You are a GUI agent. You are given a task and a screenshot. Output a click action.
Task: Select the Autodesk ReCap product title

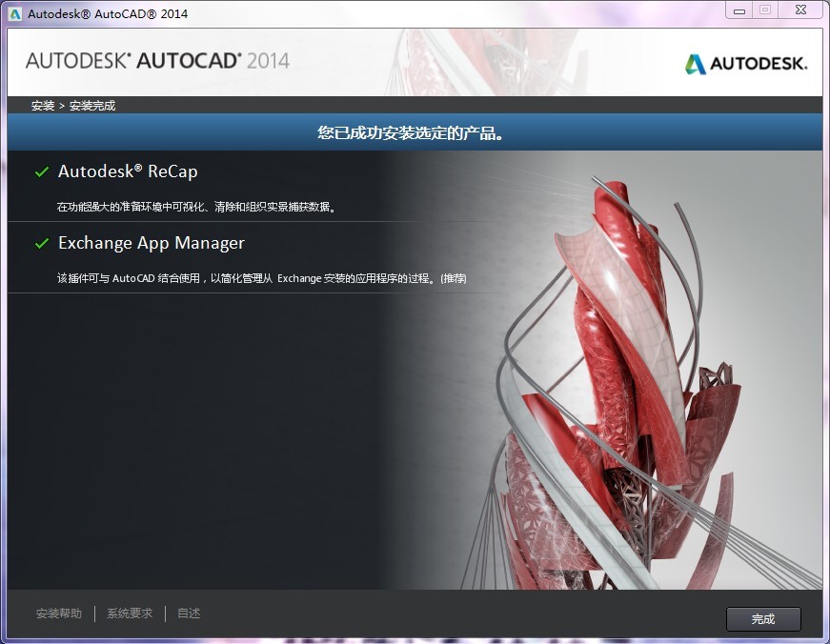coord(128,171)
